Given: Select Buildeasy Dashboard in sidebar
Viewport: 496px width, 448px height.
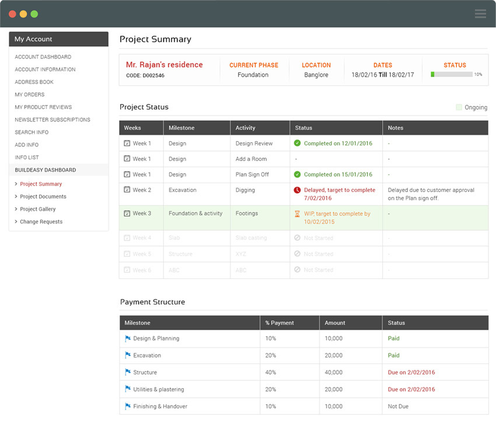Looking at the screenshot, I should (x=58, y=170).
